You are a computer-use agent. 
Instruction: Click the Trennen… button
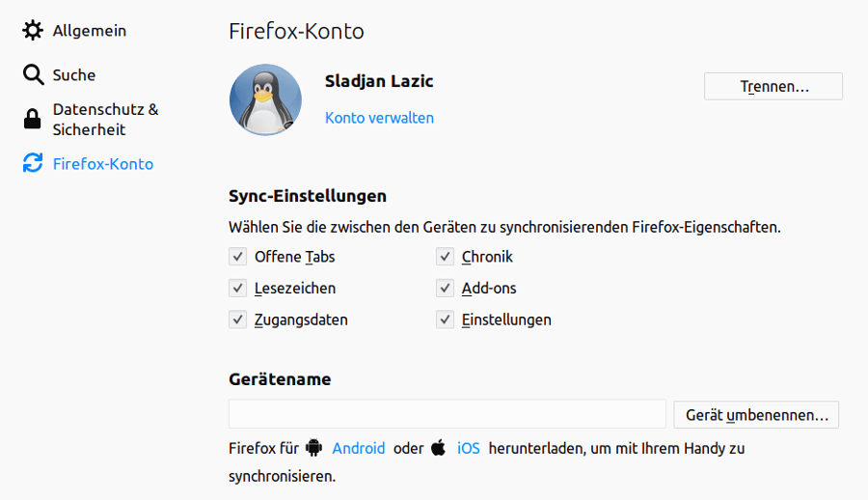[x=773, y=87]
